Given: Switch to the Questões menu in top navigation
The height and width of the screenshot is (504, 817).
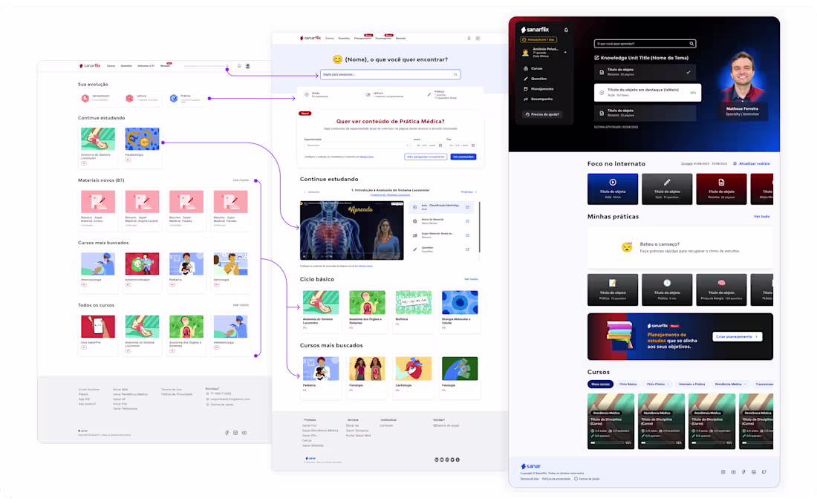Looking at the screenshot, I should click(345, 39).
